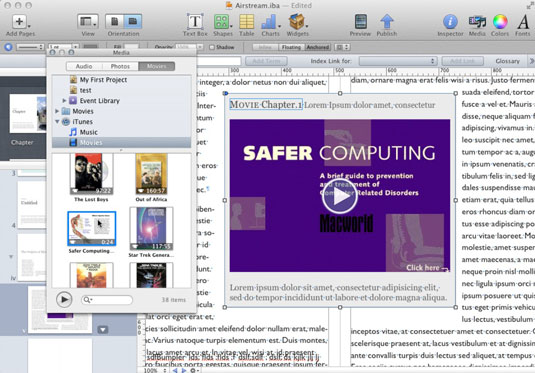Screen dimensions: 535x373
Task: Switch to the Movies tab in Media
Action: tap(157, 66)
